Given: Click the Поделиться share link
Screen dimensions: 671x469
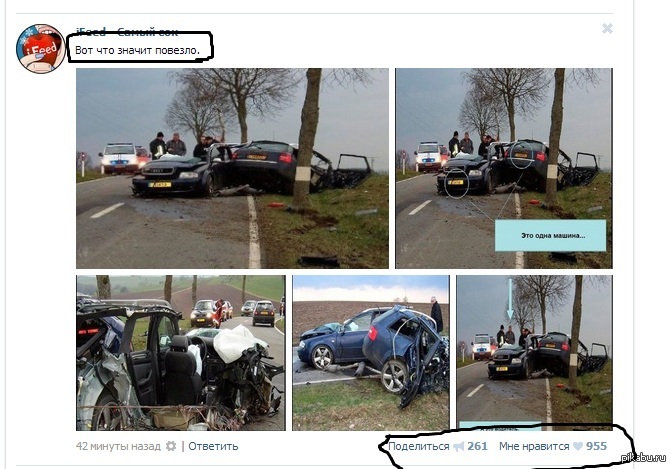Looking at the screenshot, I should [x=419, y=446].
